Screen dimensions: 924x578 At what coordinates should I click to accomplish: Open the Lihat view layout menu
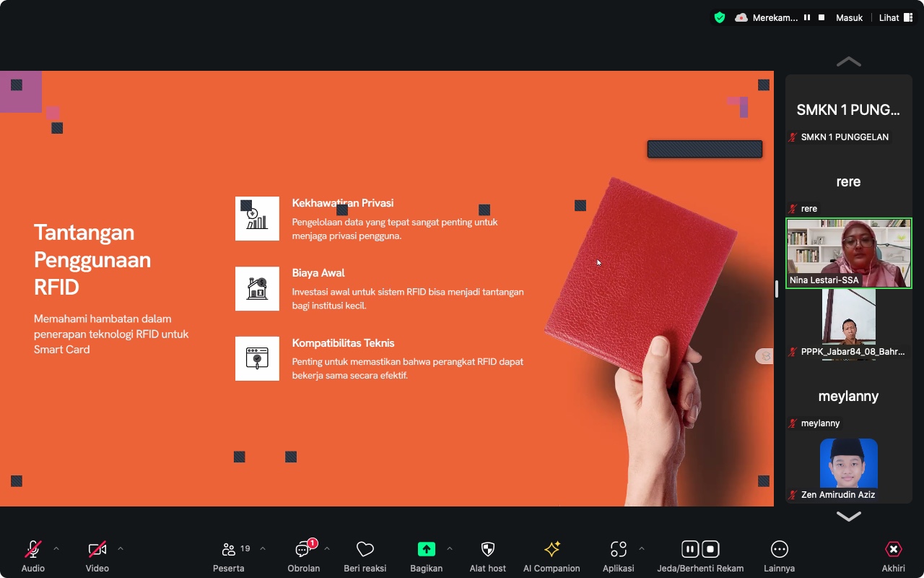pos(896,17)
